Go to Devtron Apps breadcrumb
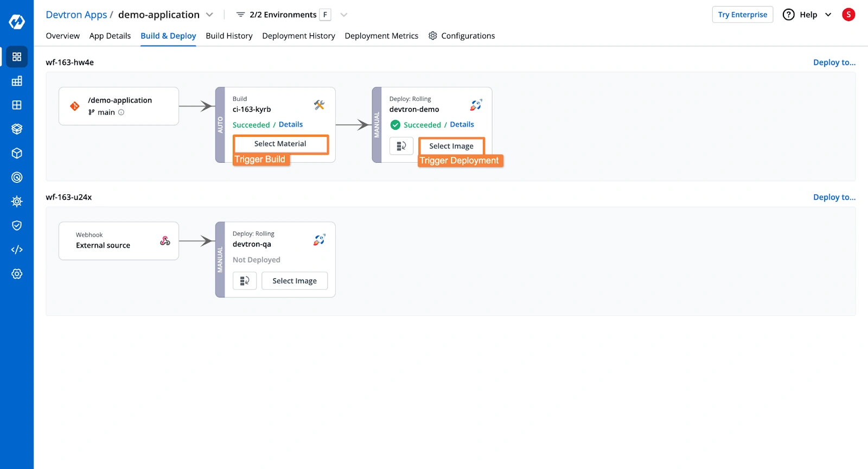The height and width of the screenshot is (469, 868). [x=76, y=15]
